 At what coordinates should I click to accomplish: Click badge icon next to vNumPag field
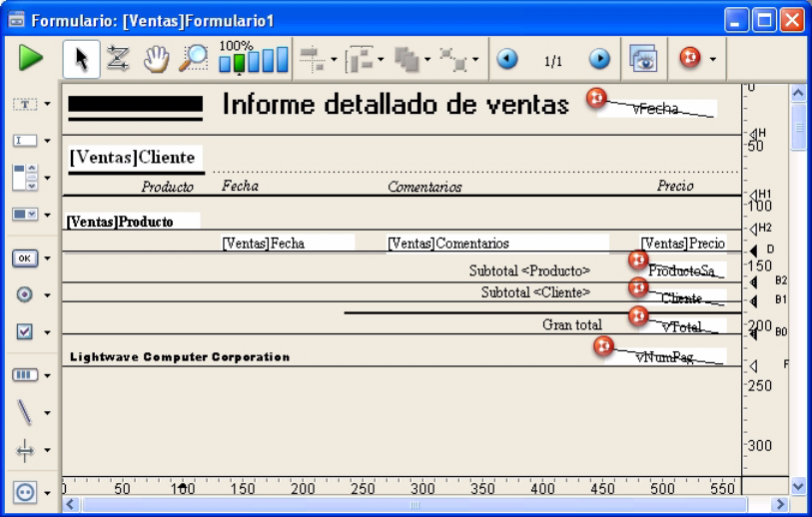click(603, 346)
